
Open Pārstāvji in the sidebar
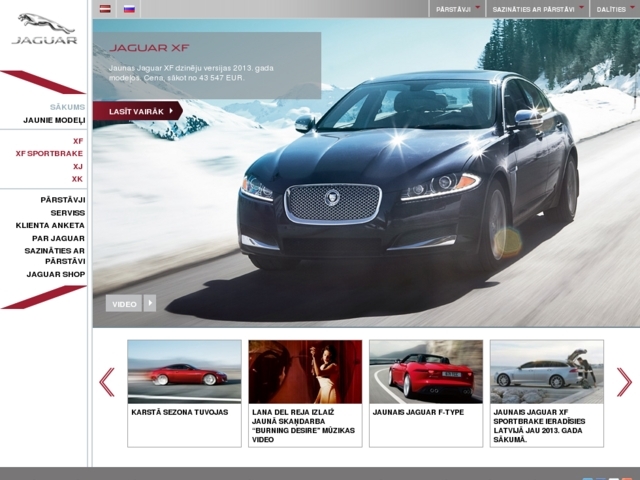(63, 200)
